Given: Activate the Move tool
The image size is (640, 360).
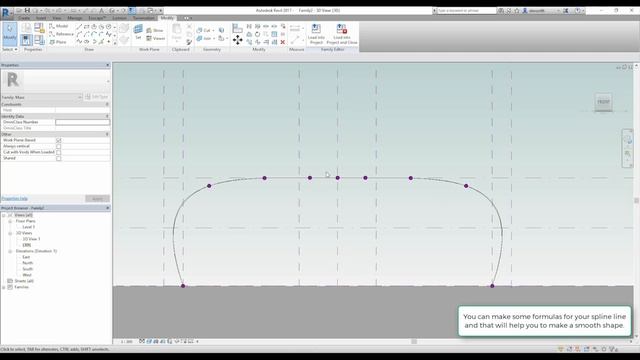Looking at the screenshot, I should (238, 40).
